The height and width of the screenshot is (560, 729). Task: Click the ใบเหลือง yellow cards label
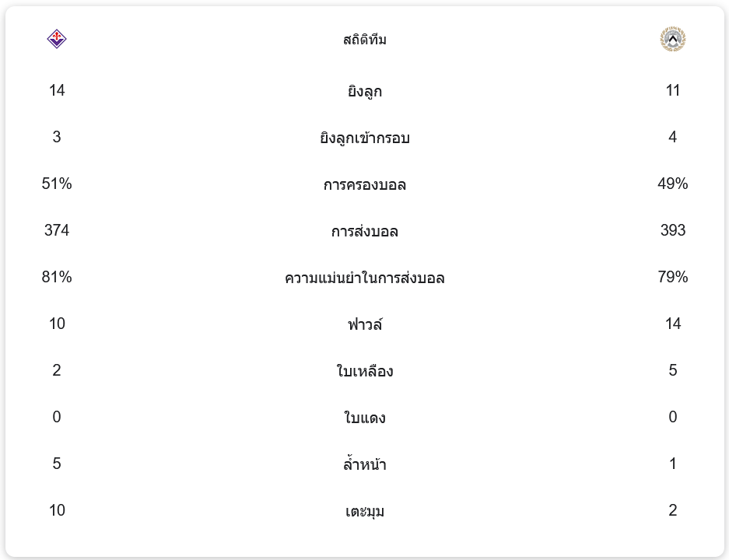pos(364,371)
